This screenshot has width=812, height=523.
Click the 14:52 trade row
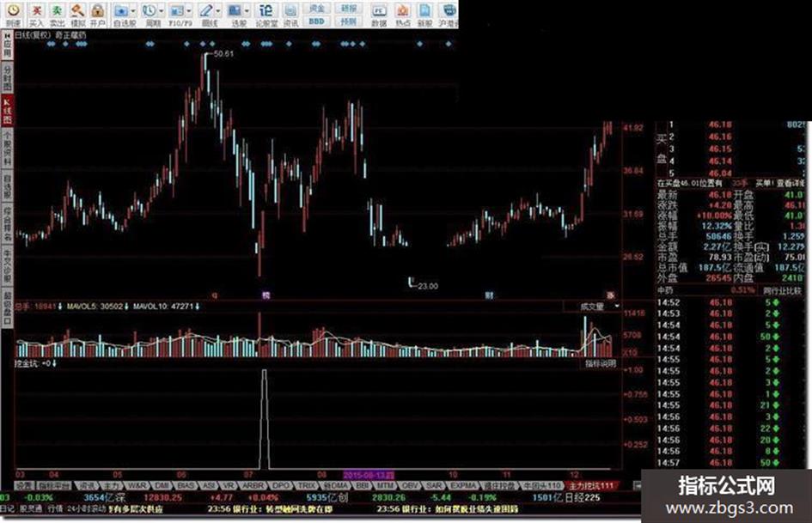click(732, 302)
